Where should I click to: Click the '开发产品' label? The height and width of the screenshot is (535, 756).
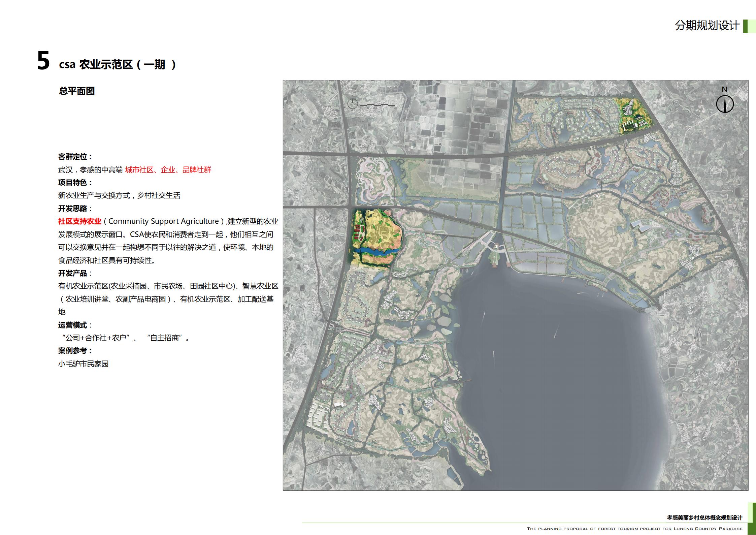[x=72, y=273]
